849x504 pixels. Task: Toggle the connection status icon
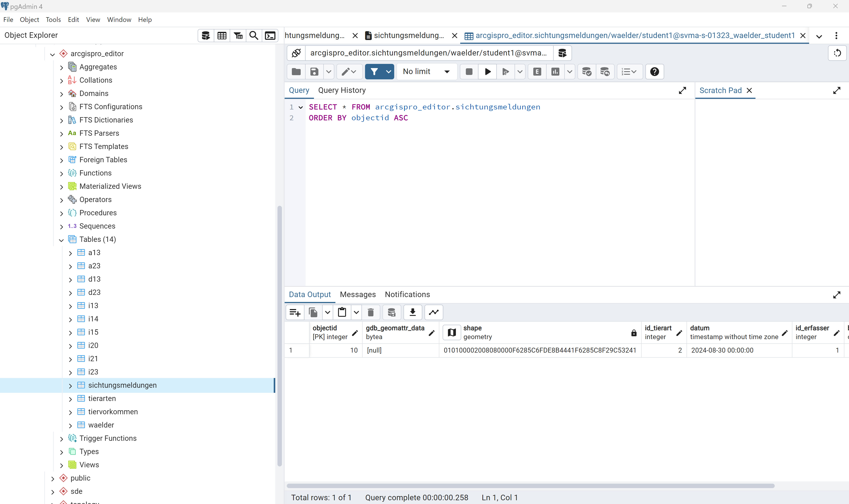coord(296,53)
